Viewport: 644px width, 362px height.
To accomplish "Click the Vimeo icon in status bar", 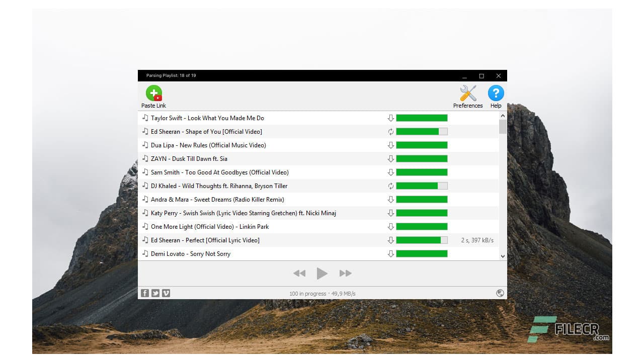I will click(x=166, y=293).
